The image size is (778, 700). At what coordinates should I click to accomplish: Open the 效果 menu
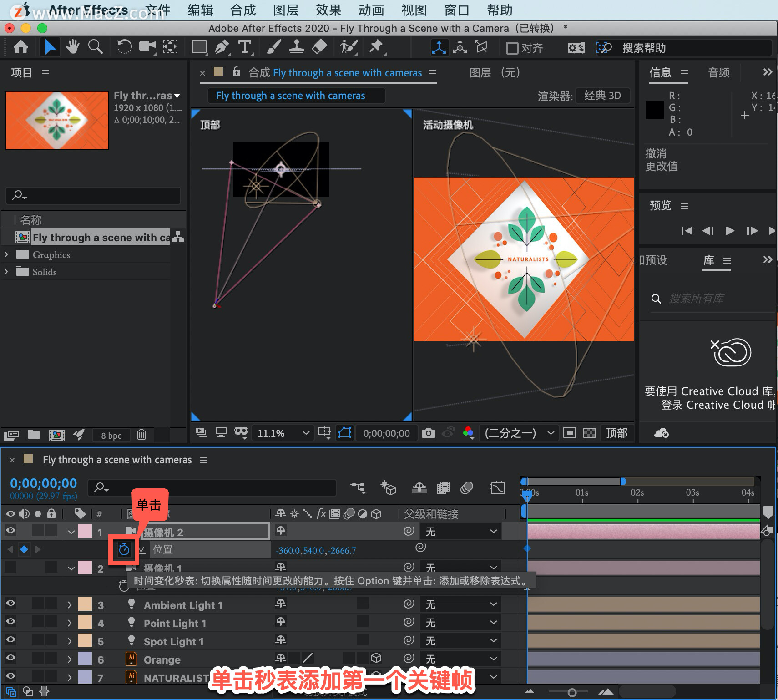point(328,10)
